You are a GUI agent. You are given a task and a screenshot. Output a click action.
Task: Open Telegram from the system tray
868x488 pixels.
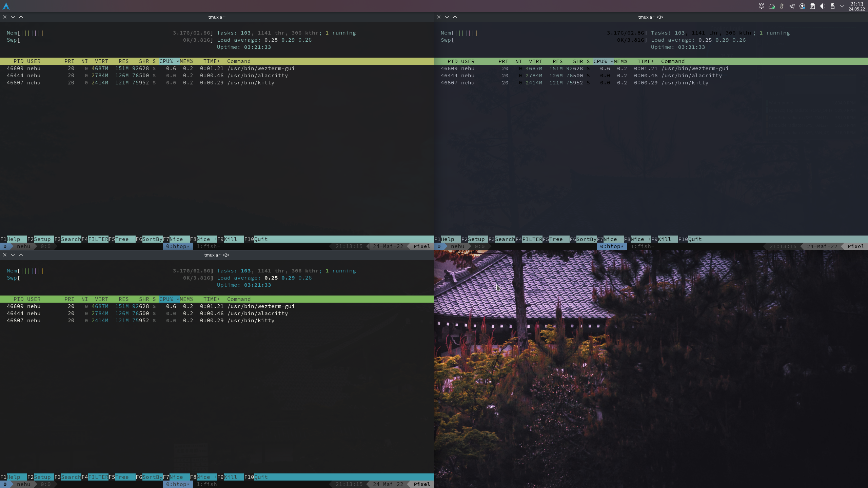tap(792, 6)
